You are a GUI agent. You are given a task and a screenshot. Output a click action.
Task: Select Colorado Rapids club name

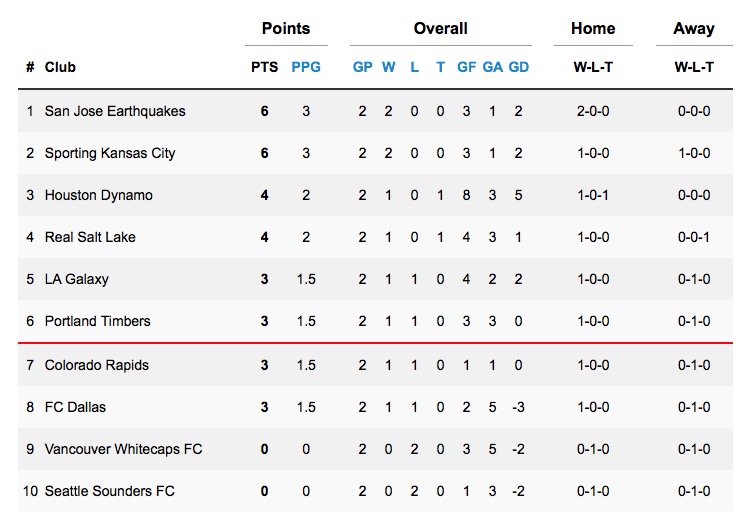97,365
